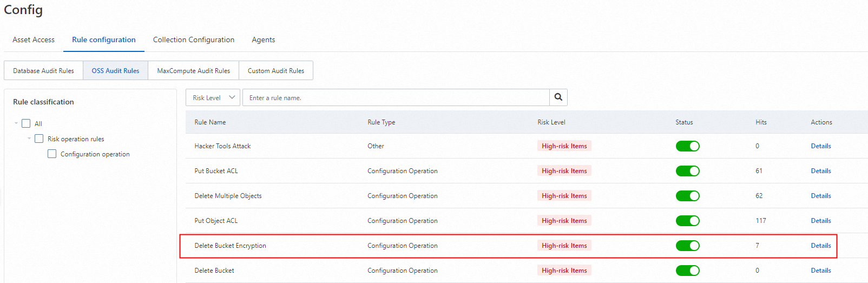Click the Delete Bucket rule name
The width and height of the screenshot is (868, 283).
point(214,271)
